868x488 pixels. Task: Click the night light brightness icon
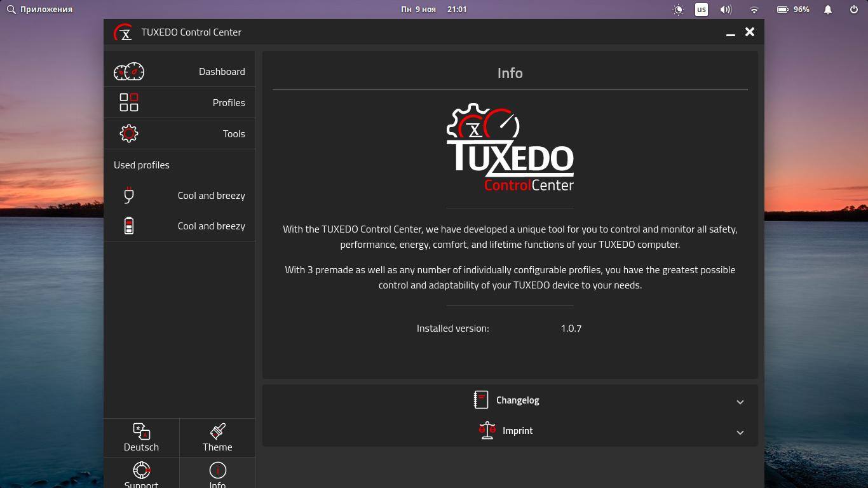(x=679, y=10)
